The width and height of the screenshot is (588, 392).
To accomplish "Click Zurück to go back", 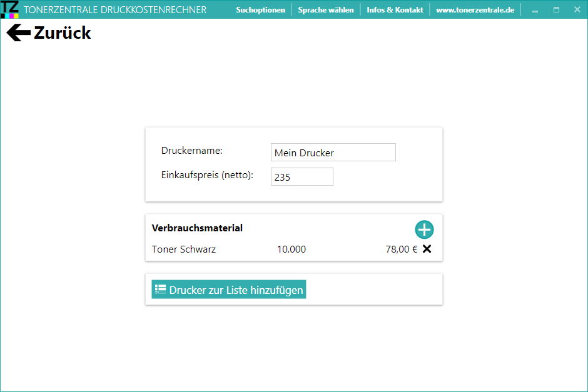I will (64, 33).
